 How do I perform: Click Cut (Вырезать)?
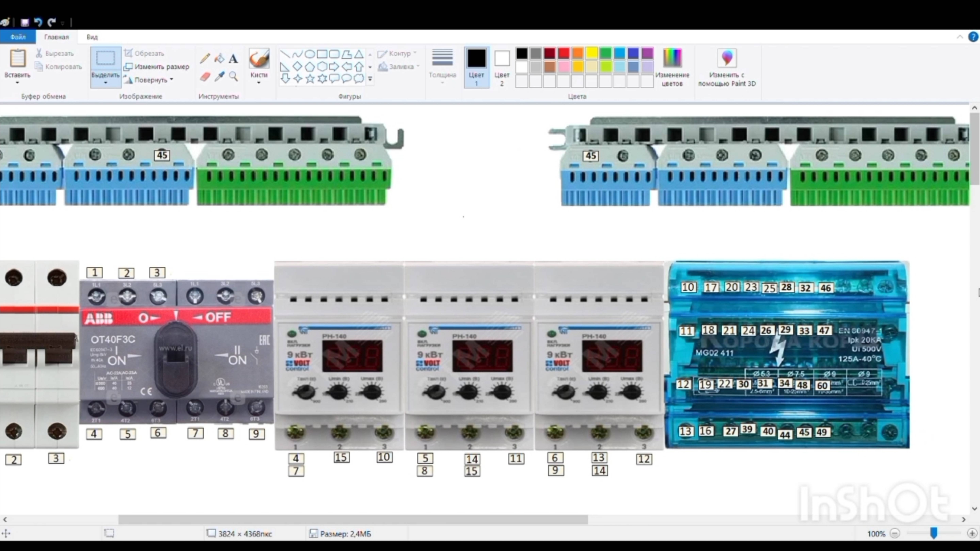(x=54, y=53)
